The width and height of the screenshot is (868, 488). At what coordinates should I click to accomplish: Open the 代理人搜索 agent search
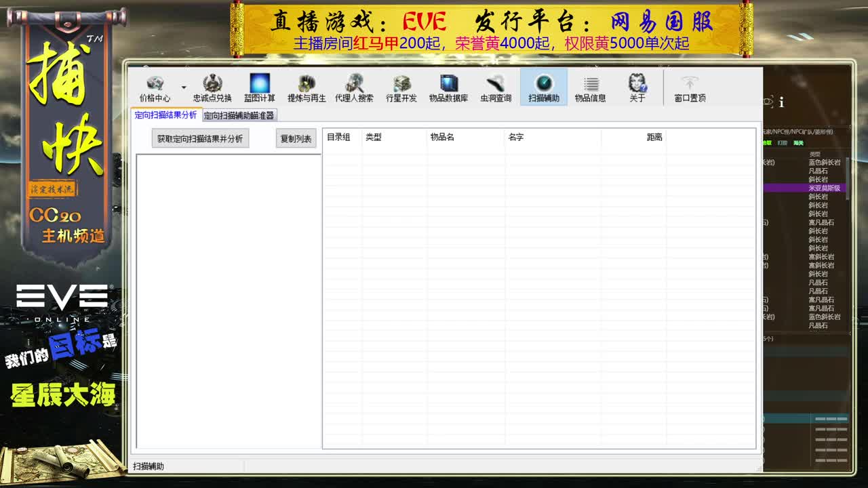click(354, 88)
